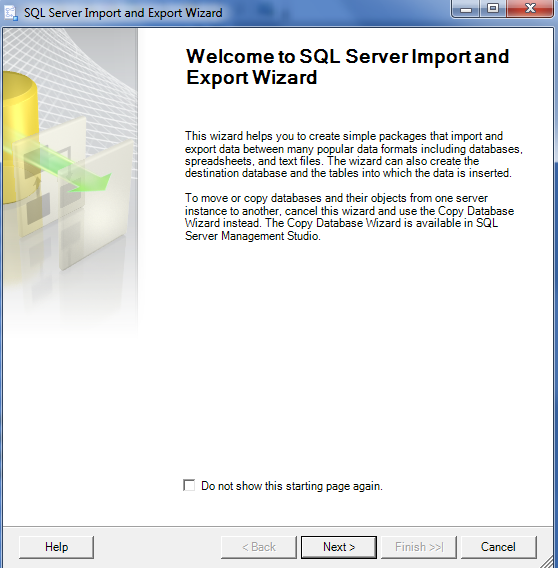
Task: Click the window title text in the title bar
Action: [123, 13]
